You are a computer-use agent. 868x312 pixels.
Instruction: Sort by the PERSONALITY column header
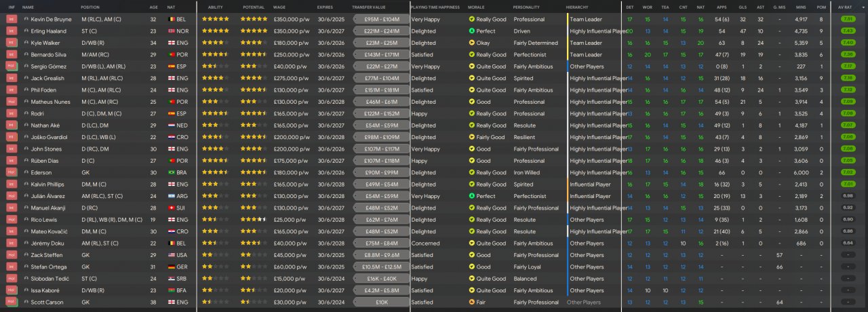click(526, 7)
